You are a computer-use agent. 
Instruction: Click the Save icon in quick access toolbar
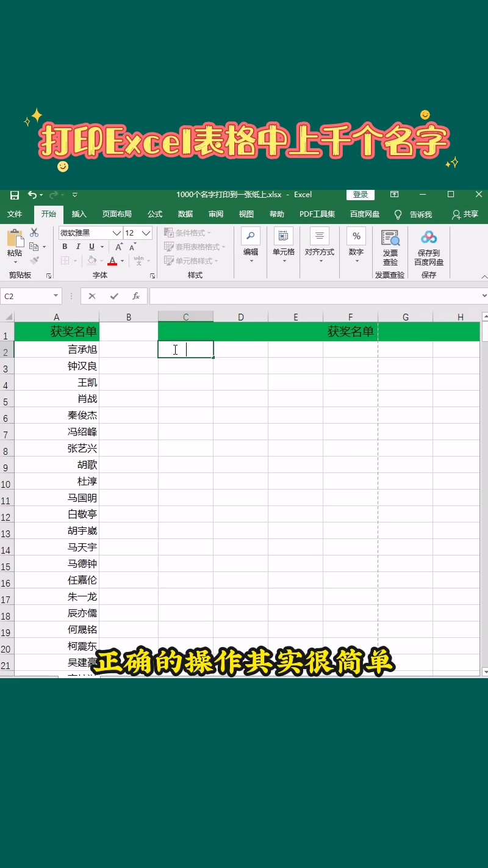pos(15,195)
